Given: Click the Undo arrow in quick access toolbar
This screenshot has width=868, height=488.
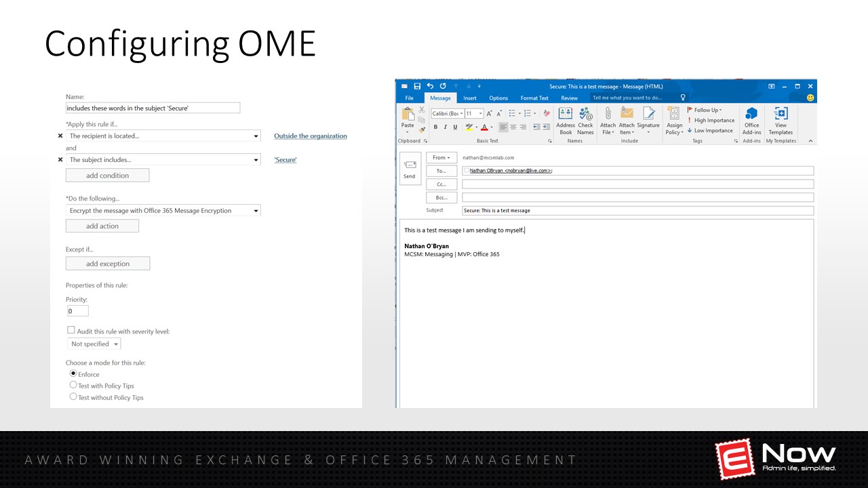Looking at the screenshot, I should [x=430, y=86].
